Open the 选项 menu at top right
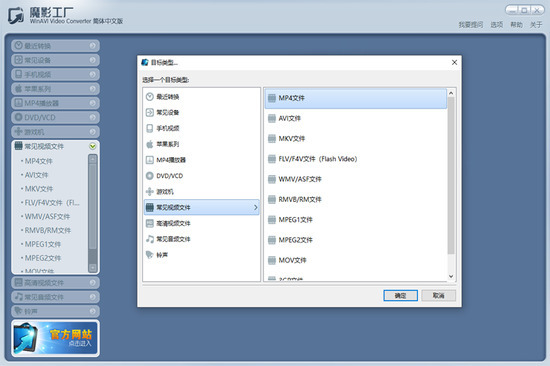The width and height of the screenshot is (550, 366). click(496, 25)
